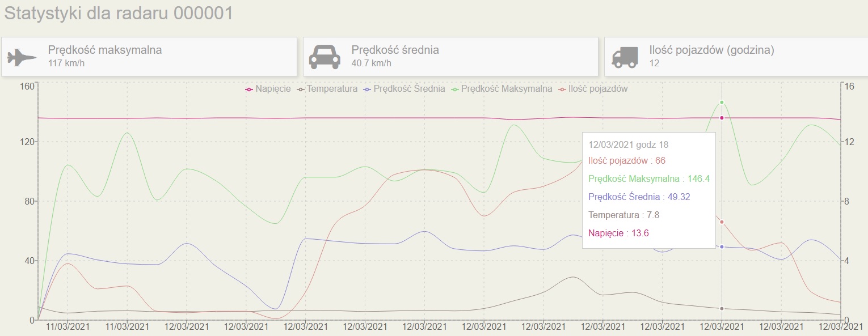The width and height of the screenshot is (868, 336).
Task: Click the green max speed point at 146.4
Action: pos(722,103)
